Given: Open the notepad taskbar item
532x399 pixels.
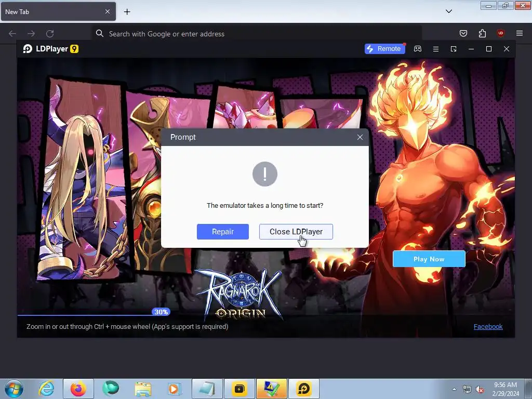Looking at the screenshot, I should [207, 389].
